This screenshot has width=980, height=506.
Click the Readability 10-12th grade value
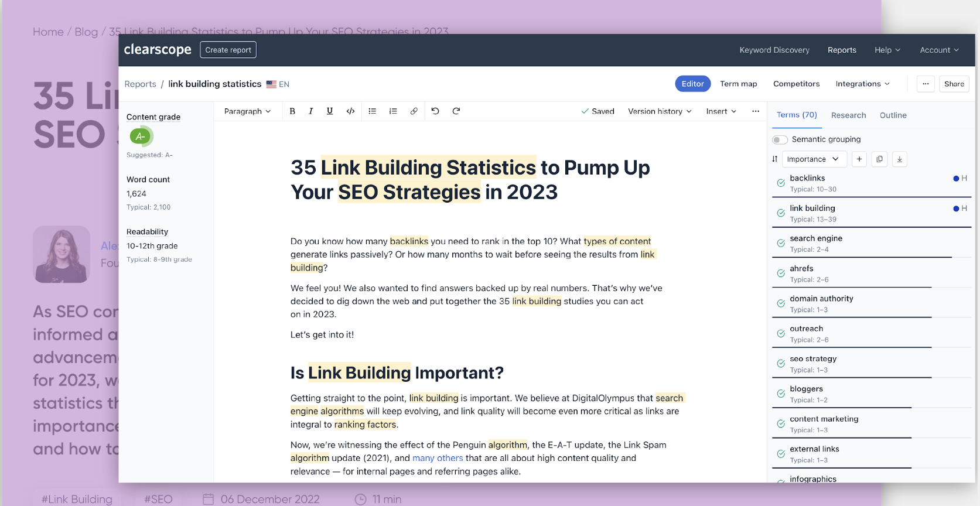click(x=152, y=246)
